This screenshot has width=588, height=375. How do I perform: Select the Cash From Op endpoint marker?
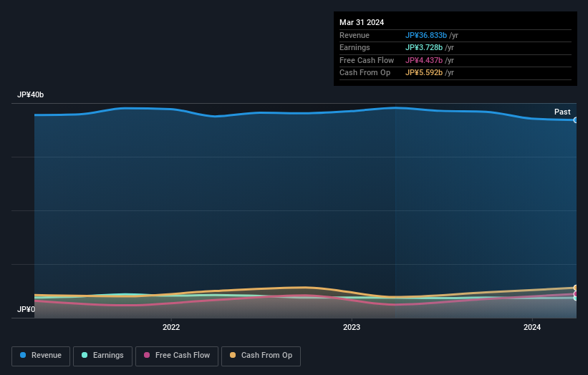click(575, 288)
